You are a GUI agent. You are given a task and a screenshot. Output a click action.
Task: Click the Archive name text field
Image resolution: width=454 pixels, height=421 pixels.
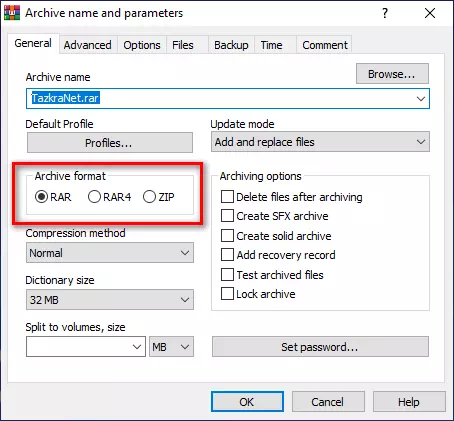[228, 99]
